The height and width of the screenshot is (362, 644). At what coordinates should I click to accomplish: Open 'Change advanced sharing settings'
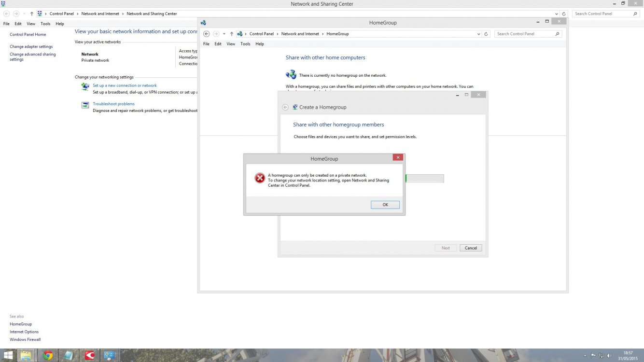click(33, 57)
